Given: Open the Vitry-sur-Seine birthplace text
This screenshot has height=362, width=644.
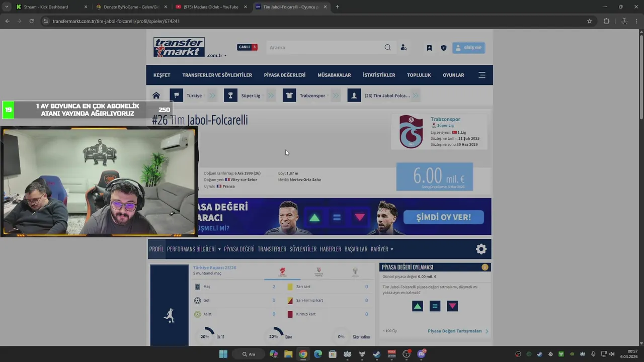Looking at the screenshot, I should click(x=244, y=179).
